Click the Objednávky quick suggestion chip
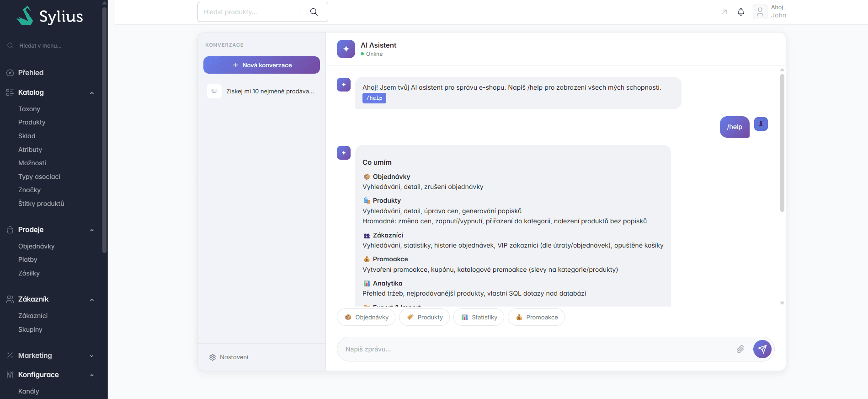This screenshot has width=868, height=399. (366, 317)
